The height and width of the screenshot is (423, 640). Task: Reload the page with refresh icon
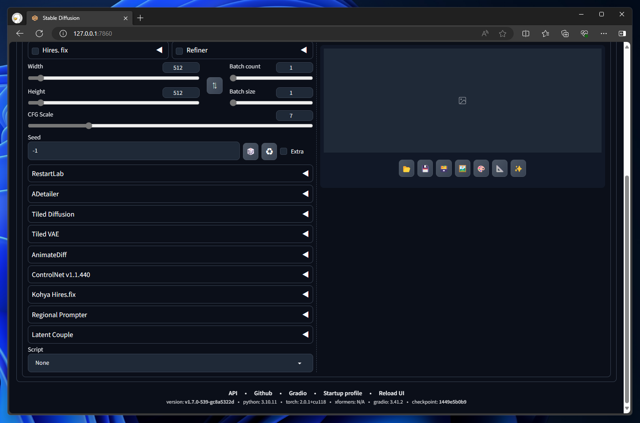tap(39, 33)
